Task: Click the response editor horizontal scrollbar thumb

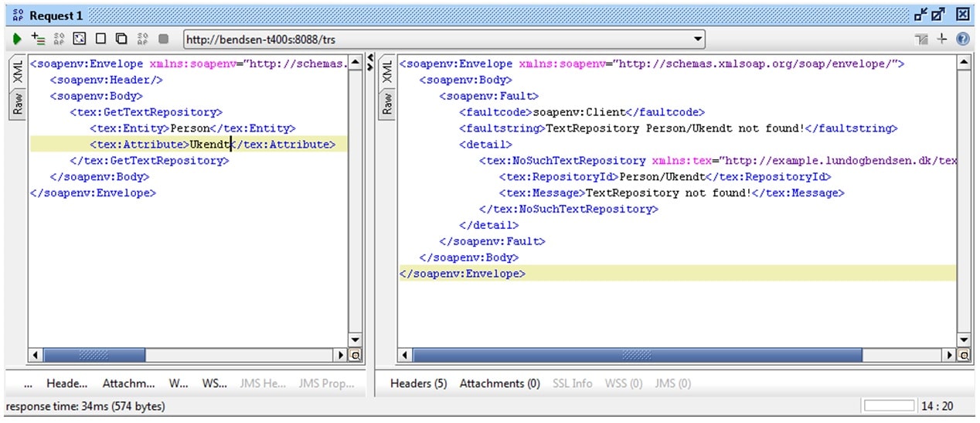Action: [x=637, y=355]
